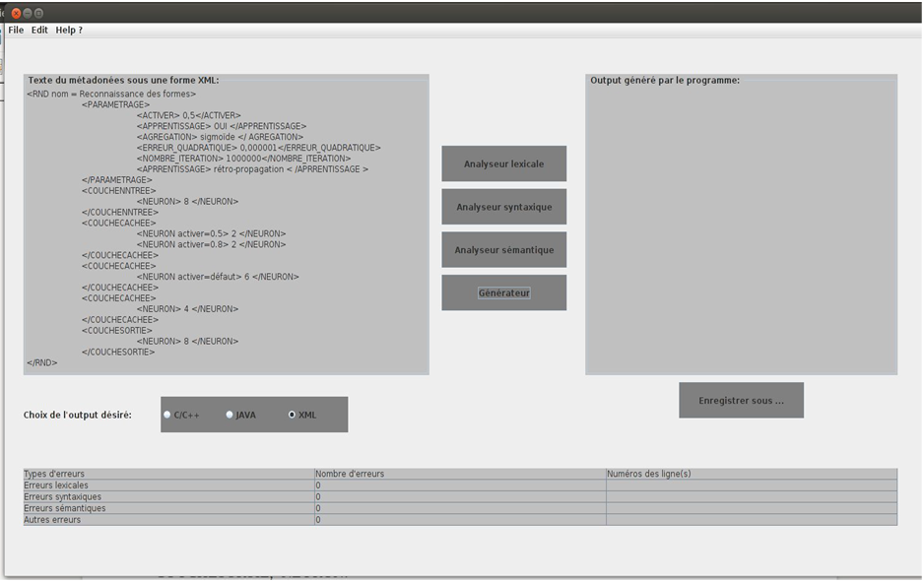Click the Erreurs syntaxiques error count cell
The image size is (924, 581).
point(459,497)
